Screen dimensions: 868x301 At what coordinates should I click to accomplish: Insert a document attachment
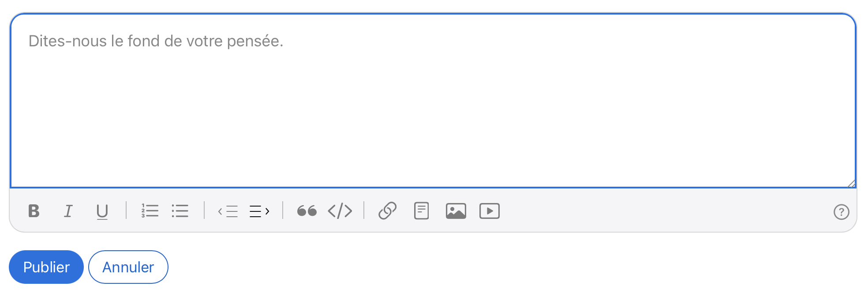click(x=421, y=211)
